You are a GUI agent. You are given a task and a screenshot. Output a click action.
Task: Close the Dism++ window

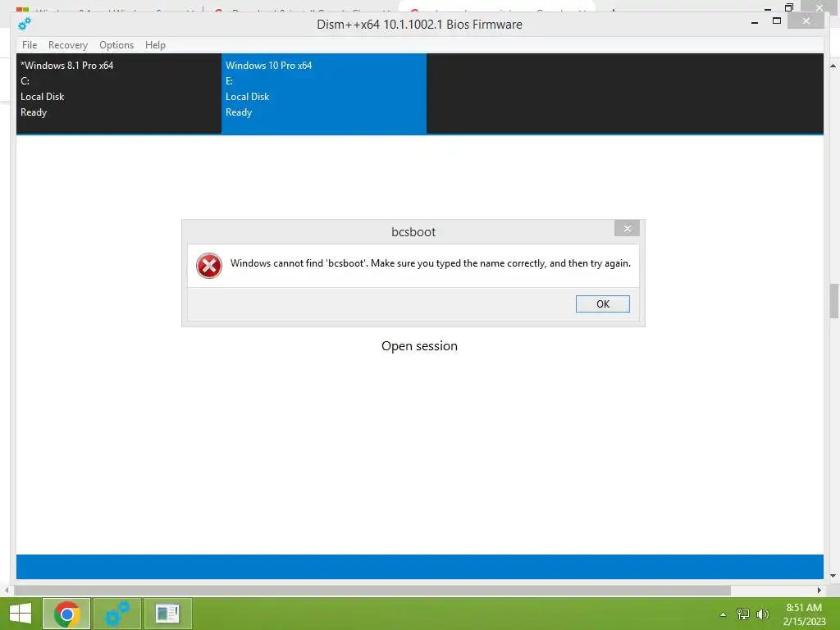(x=806, y=21)
